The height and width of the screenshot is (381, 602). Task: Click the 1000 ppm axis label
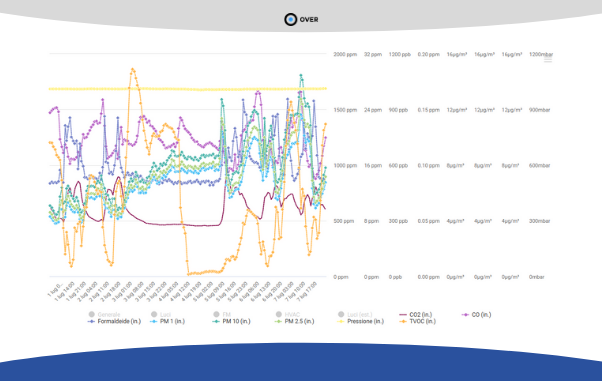click(x=345, y=166)
